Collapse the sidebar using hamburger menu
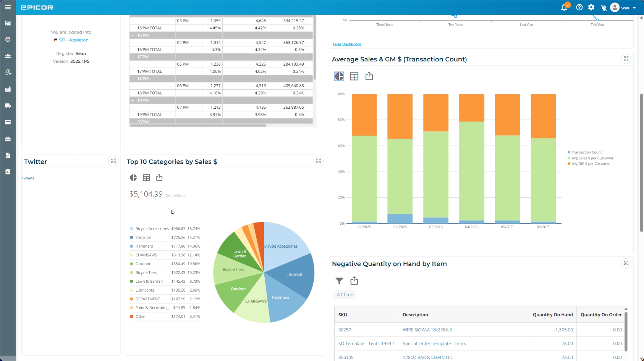Image resolution: width=644 pixels, height=361 pixels. [8, 7]
